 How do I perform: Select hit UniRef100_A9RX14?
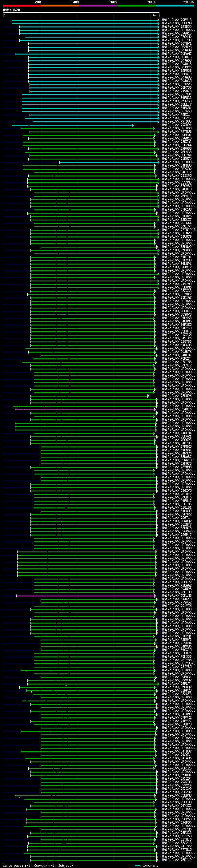point(177,115)
